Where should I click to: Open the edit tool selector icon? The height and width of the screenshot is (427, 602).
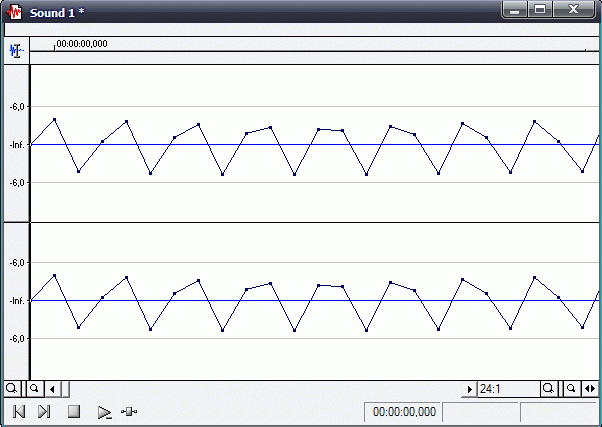pos(15,50)
